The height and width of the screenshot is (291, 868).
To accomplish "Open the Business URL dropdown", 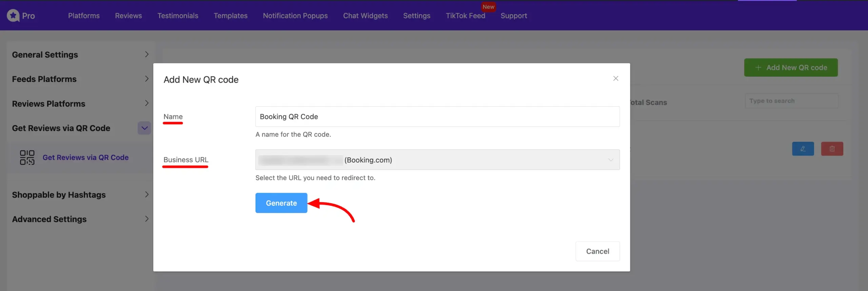I will point(437,160).
